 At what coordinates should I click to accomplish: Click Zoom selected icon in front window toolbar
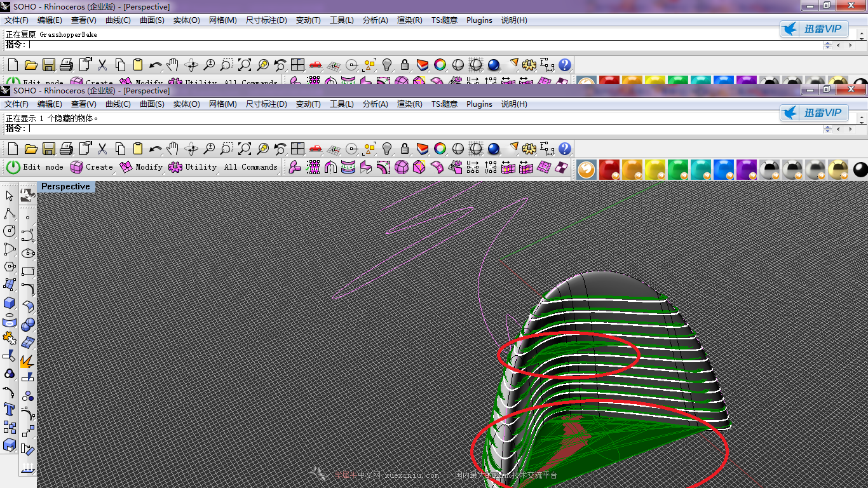(x=262, y=149)
